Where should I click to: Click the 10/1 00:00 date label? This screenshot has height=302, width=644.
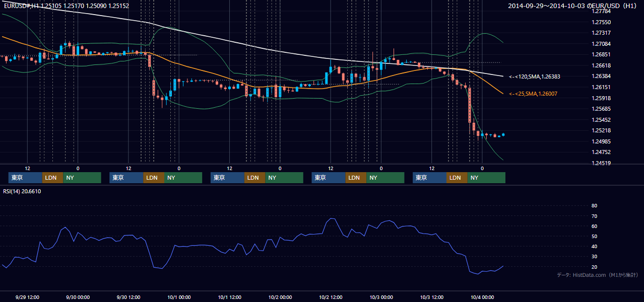click(179, 297)
